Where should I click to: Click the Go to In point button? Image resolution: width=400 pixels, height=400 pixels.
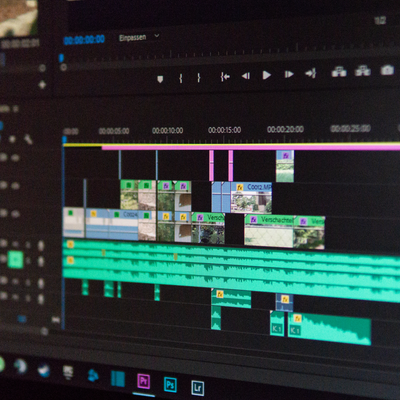pyautogui.click(x=225, y=77)
